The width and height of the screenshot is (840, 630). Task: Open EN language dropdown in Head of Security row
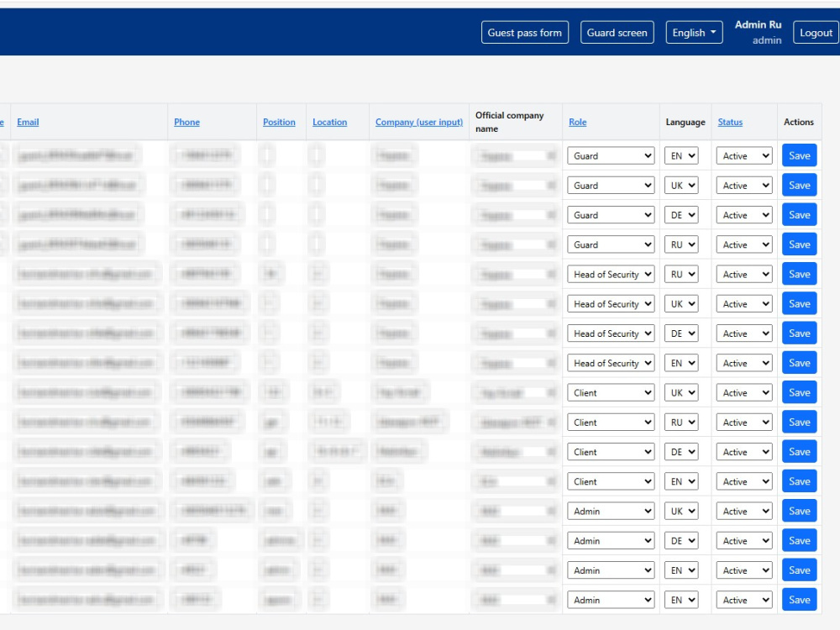pos(681,363)
